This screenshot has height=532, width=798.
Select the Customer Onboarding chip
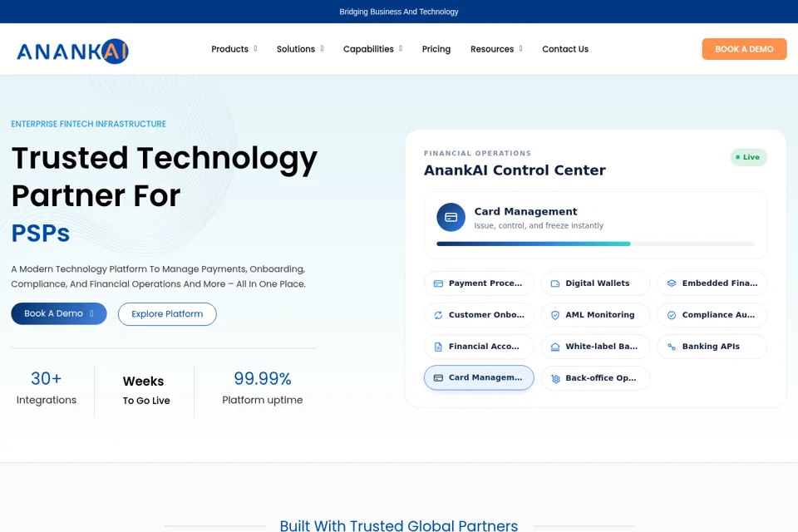tap(479, 315)
